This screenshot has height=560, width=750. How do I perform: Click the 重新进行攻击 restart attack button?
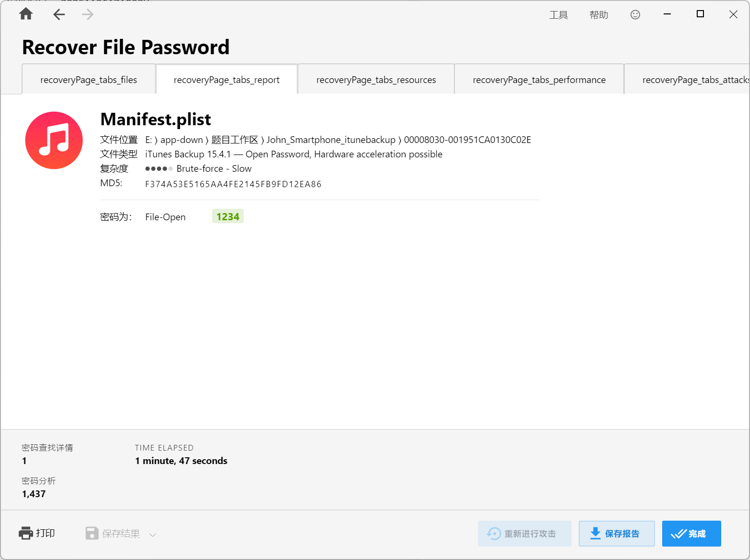click(524, 534)
